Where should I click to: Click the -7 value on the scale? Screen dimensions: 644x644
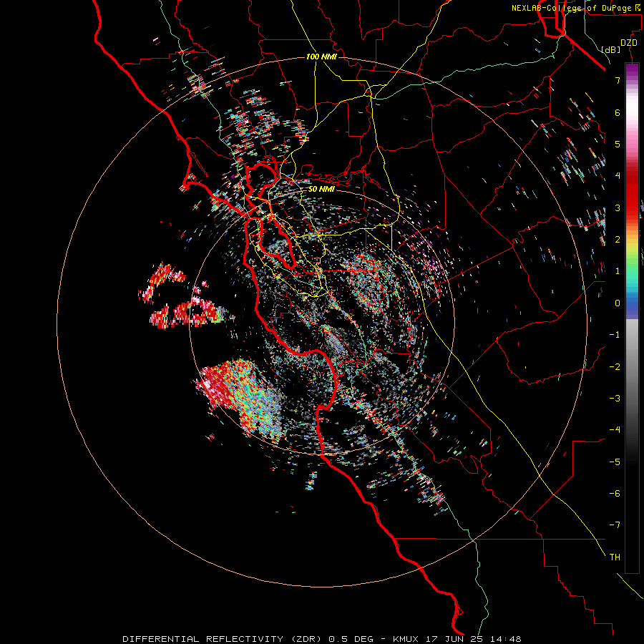click(615, 525)
